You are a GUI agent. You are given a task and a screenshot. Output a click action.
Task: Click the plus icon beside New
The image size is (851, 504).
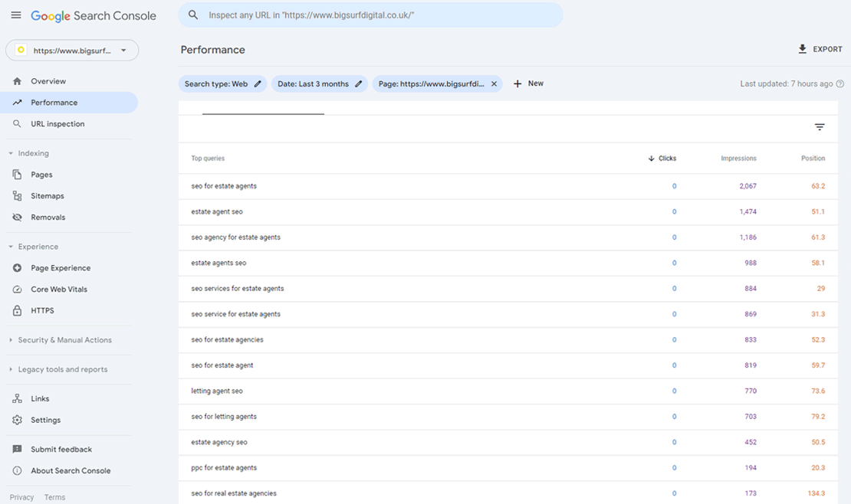[517, 83]
